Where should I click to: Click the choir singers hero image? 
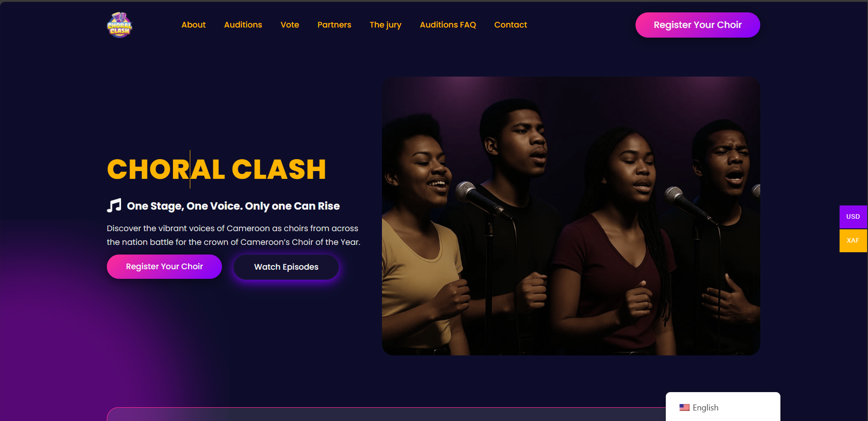pyautogui.click(x=571, y=216)
